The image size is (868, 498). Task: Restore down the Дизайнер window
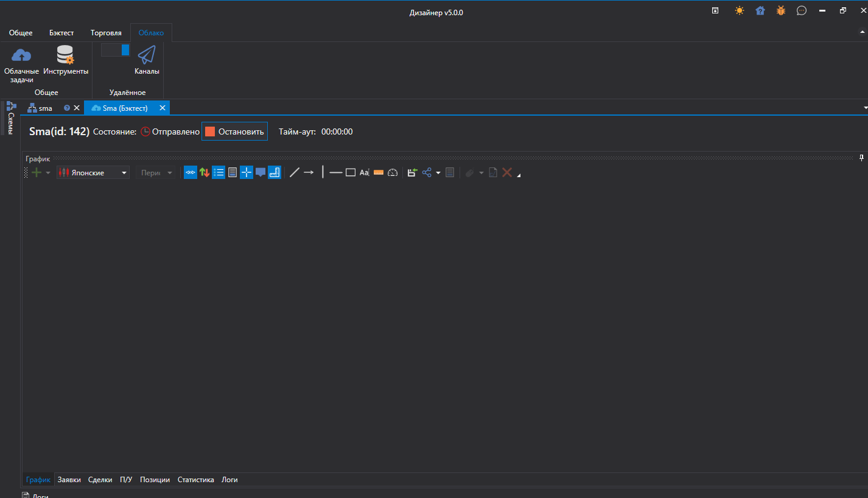(x=843, y=10)
